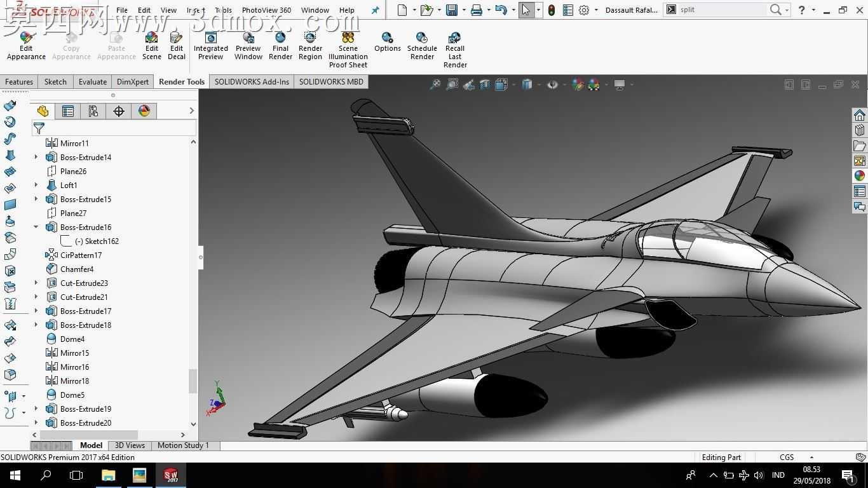Open the SOLIDWORKS Add-Ins tab
This screenshot has width=868, height=488.
click(x=252, y=82)
